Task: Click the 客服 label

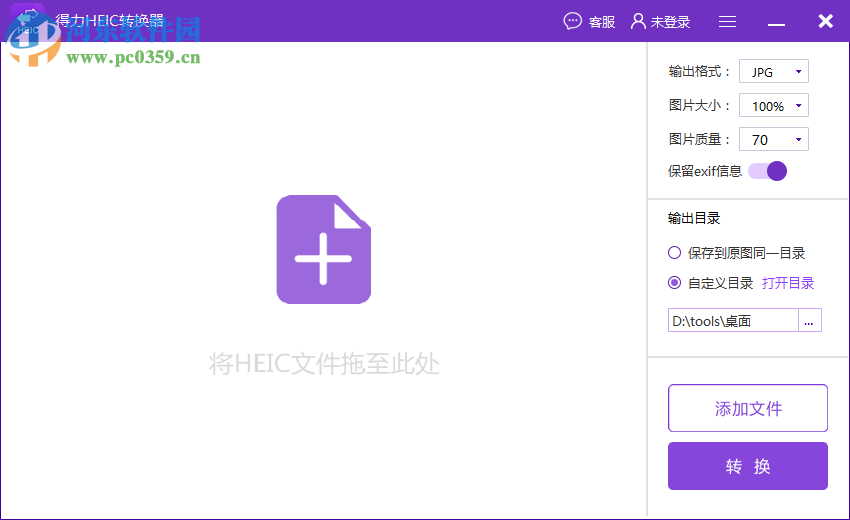Action: [x=602, y=22]
